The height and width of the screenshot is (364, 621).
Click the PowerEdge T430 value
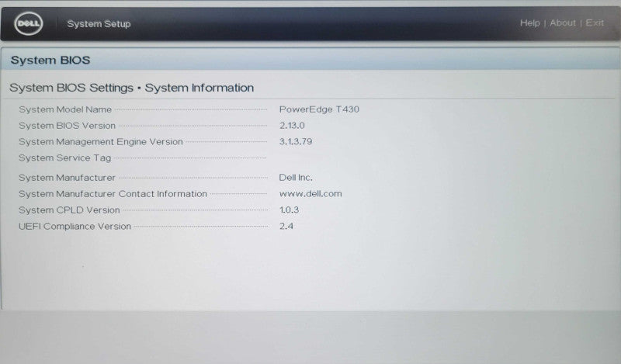(x=319, y=109)
